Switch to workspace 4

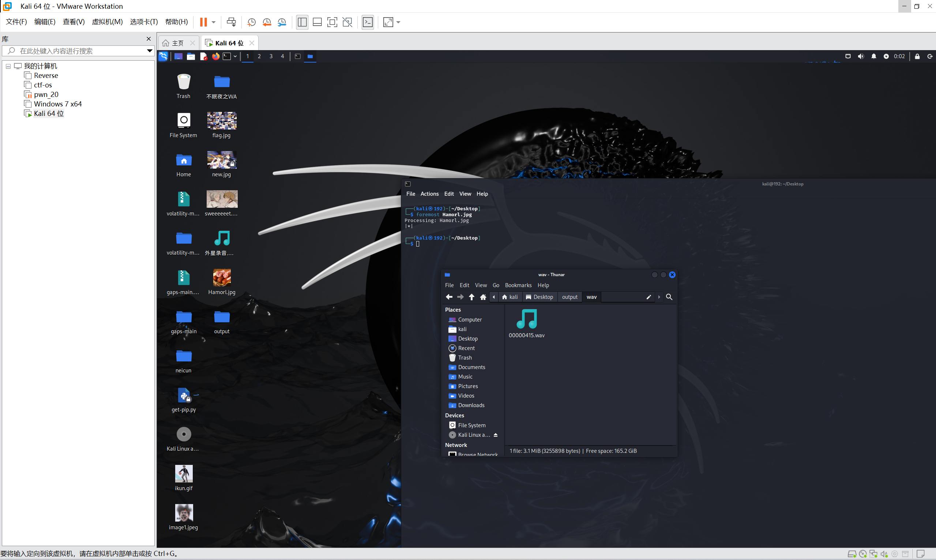tap(282, 56)
